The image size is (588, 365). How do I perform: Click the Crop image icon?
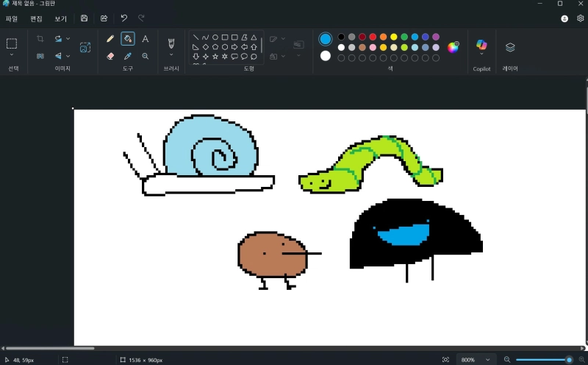point(40,39)
